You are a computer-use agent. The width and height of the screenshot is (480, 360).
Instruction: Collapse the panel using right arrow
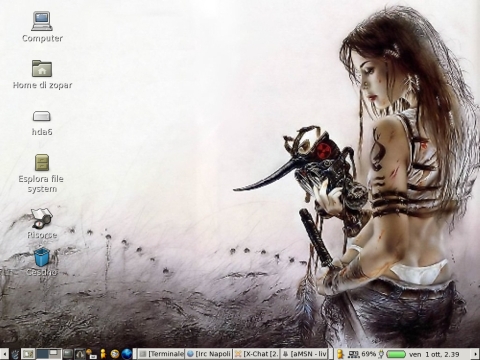(476, 354)
